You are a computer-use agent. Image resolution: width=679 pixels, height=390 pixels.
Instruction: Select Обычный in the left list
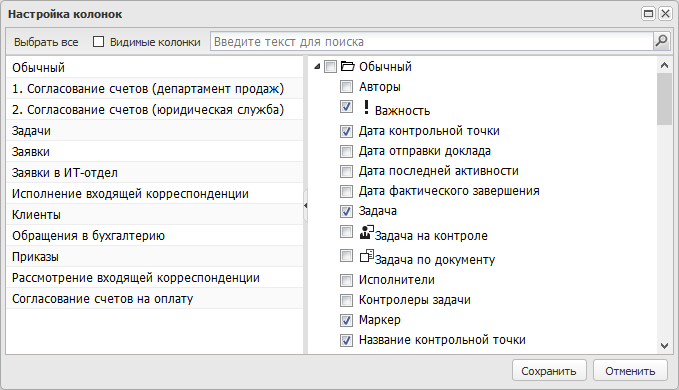(x=155, y=68)
